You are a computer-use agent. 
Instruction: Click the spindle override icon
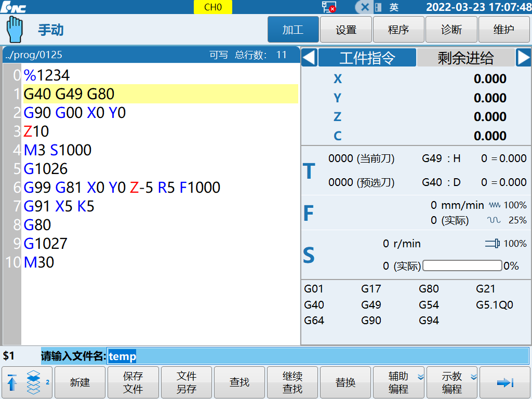[492, 244]
